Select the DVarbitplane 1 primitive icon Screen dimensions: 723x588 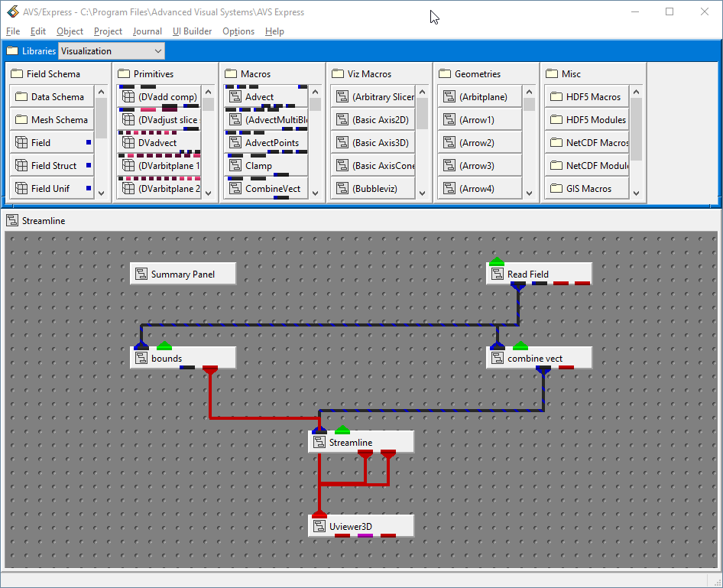point(128,165)
